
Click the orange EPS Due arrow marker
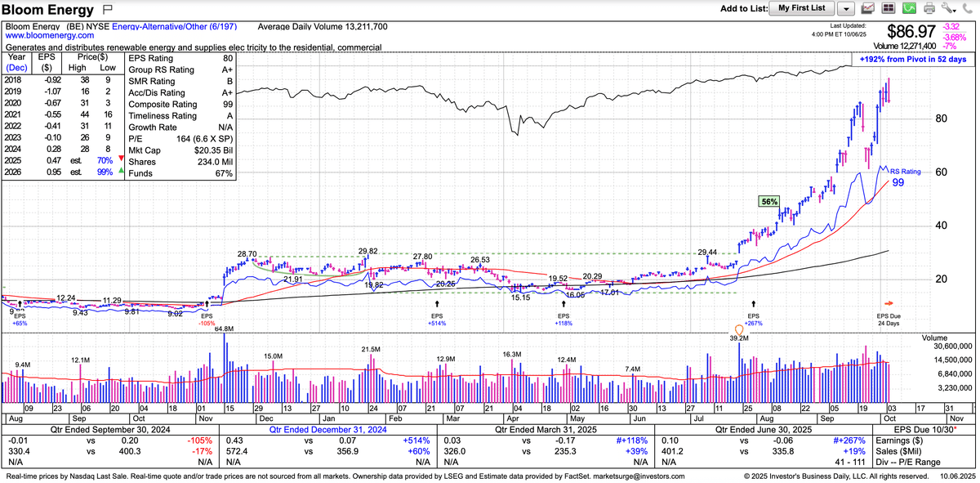tap(889, 302)
